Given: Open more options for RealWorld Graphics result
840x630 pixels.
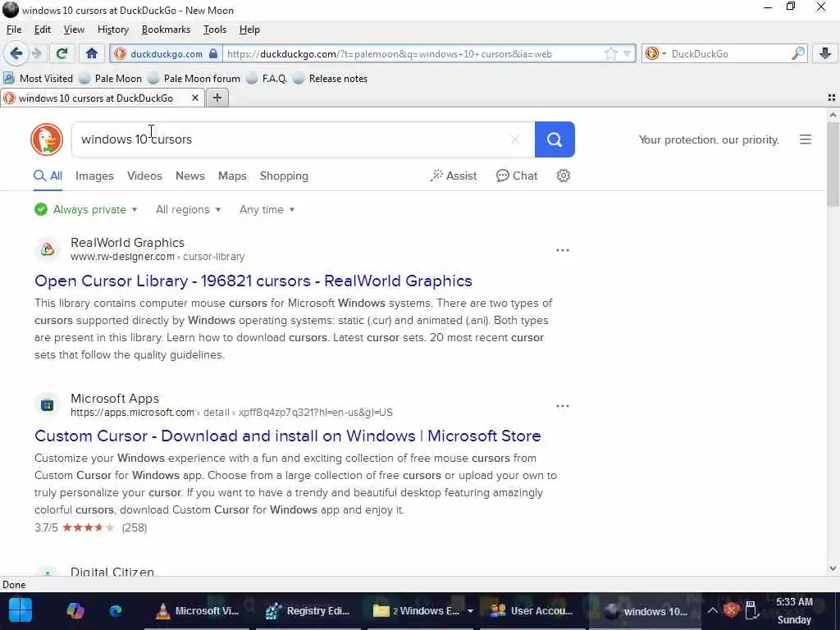Looking at the screenshot, I should click(x=563, y=250).
